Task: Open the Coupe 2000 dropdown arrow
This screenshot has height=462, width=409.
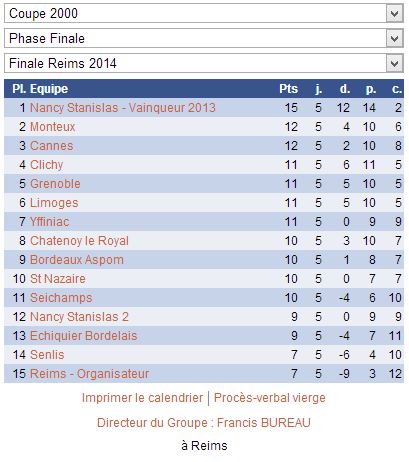Action: point(394,14)
